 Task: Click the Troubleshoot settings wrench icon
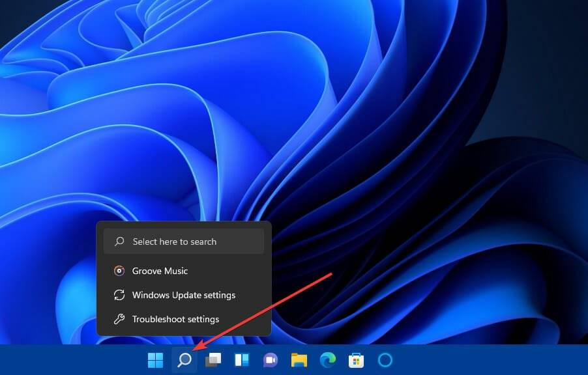(x=119, y=319)
